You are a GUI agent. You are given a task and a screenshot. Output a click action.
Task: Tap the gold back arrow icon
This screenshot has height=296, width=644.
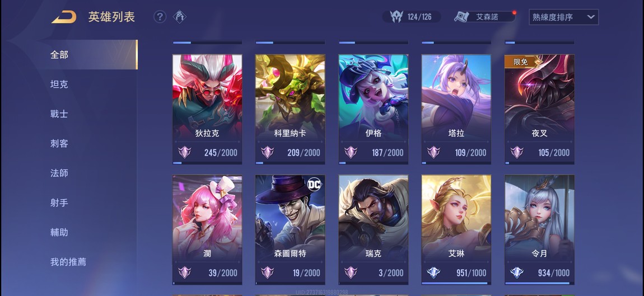(64, 17)
